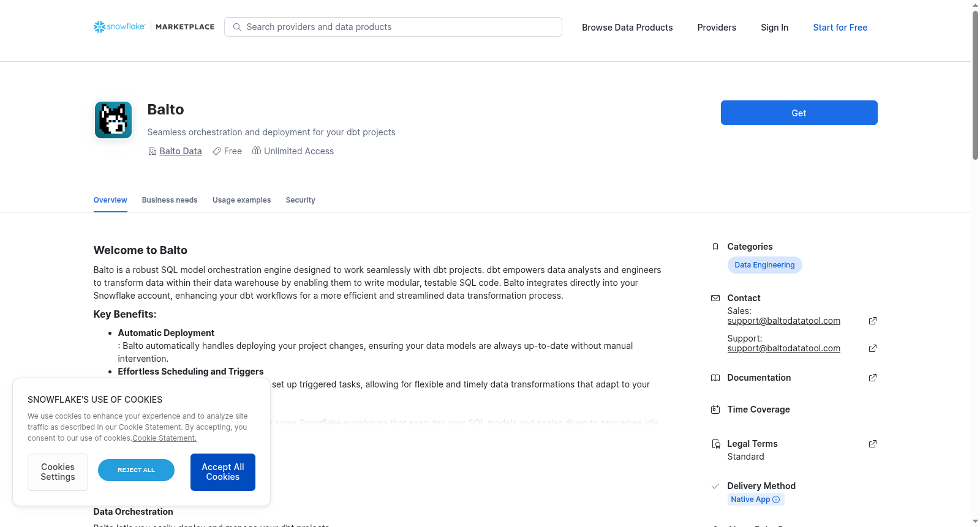
Task: Click the search magnifier icon
Action: 237,27
